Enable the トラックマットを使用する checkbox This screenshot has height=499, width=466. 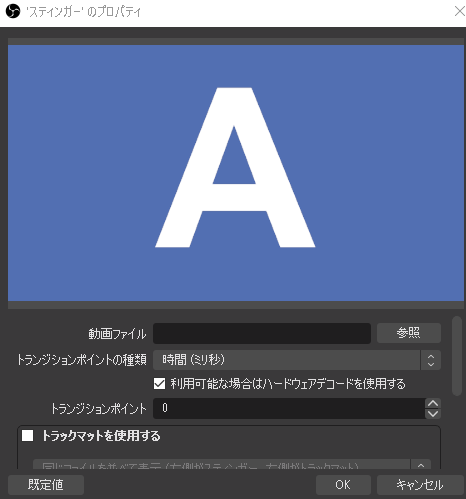[27, 435]
